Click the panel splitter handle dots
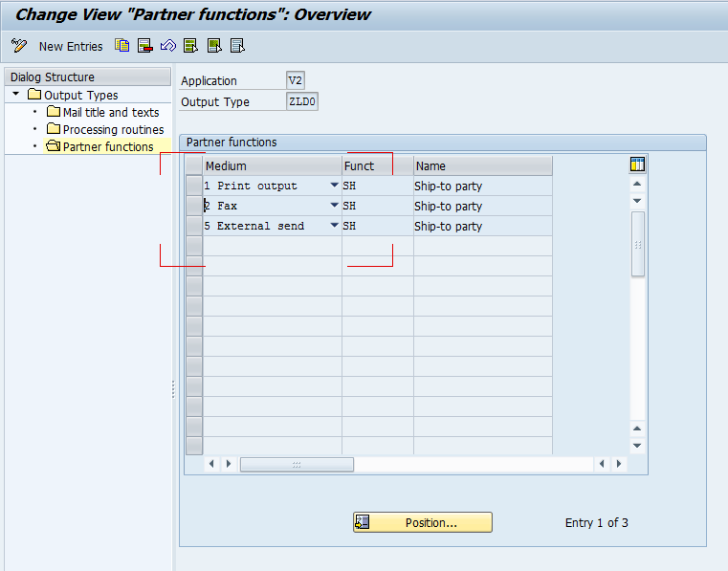This screenshot has width=728, height=571. click(173, 389)
